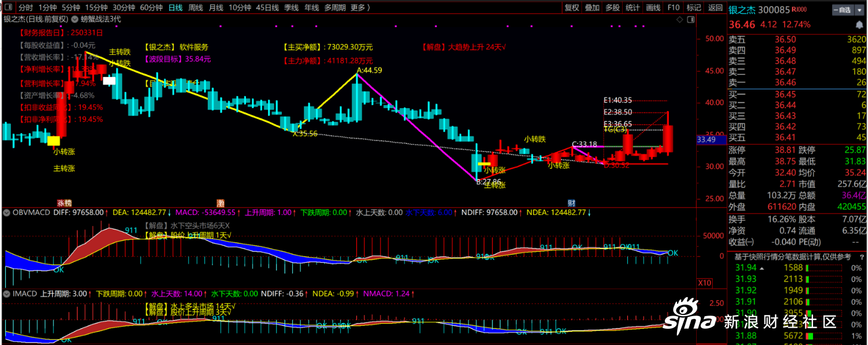This screenshot has height=345, width=868.
Task: Remove stock via the 自选 button
Action: (x=844, y=10)
